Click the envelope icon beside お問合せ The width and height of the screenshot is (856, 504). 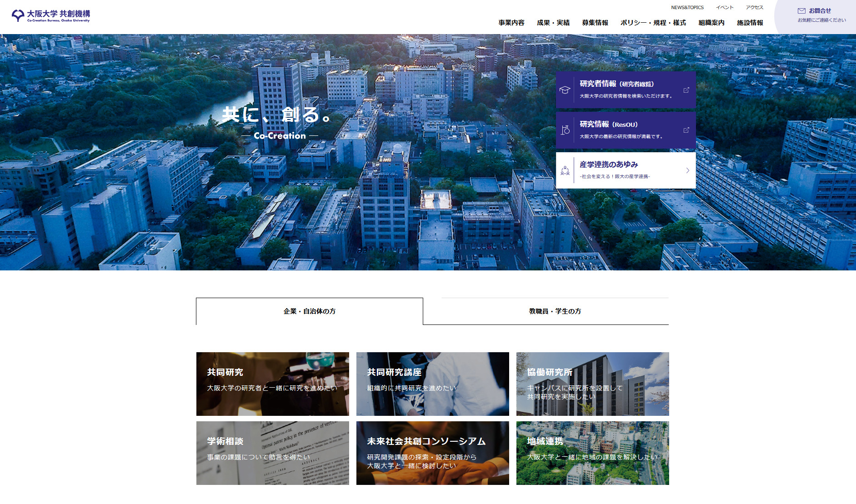(801, 11)
